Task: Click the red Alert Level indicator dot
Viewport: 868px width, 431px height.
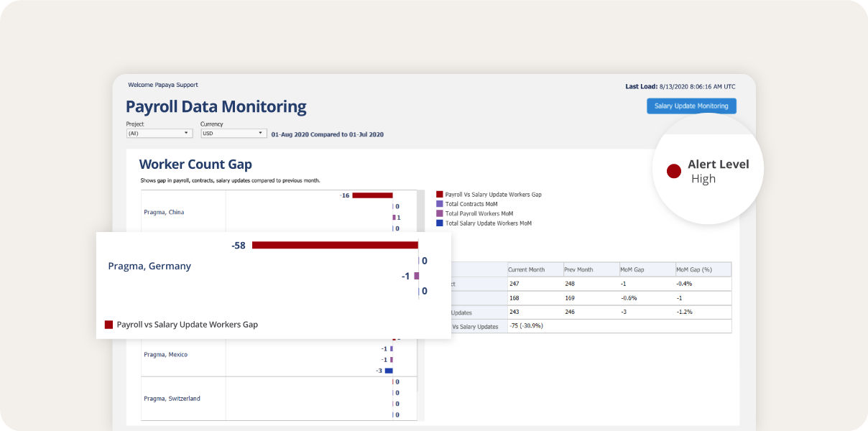Action: pyautogui.click(x=674, y=171)
